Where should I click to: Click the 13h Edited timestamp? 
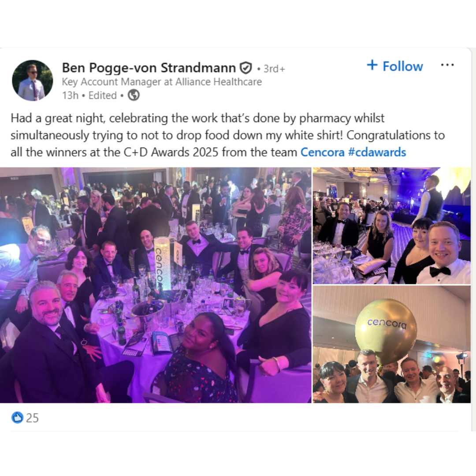tap(89, 96)
